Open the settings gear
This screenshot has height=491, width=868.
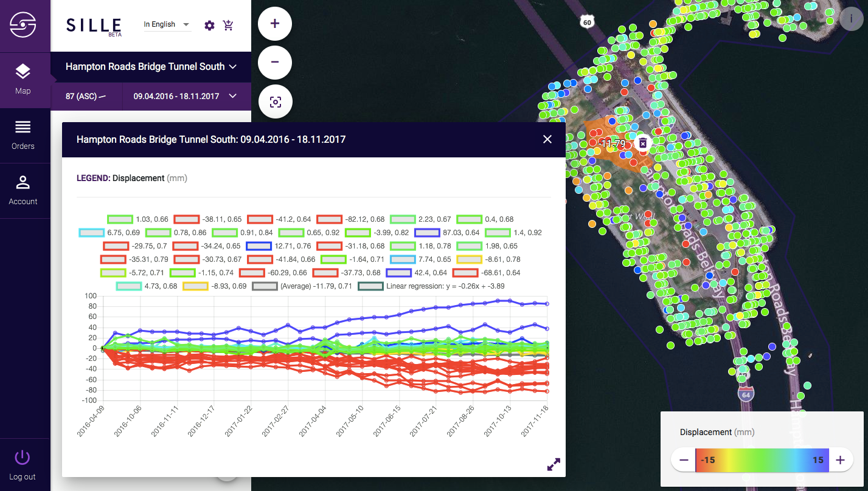coord(210,26)
